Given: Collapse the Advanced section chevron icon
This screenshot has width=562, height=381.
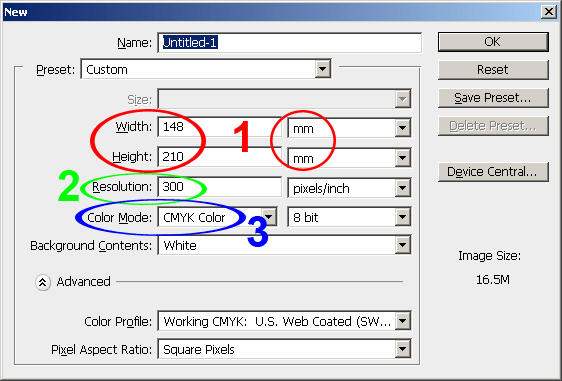Looking at the screenshot, I should coord(42,282).
